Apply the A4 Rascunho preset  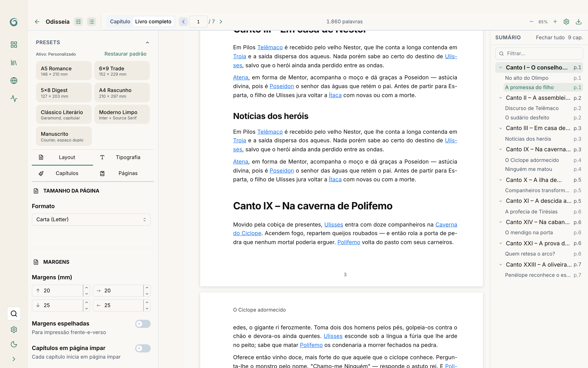pos(122,92)
